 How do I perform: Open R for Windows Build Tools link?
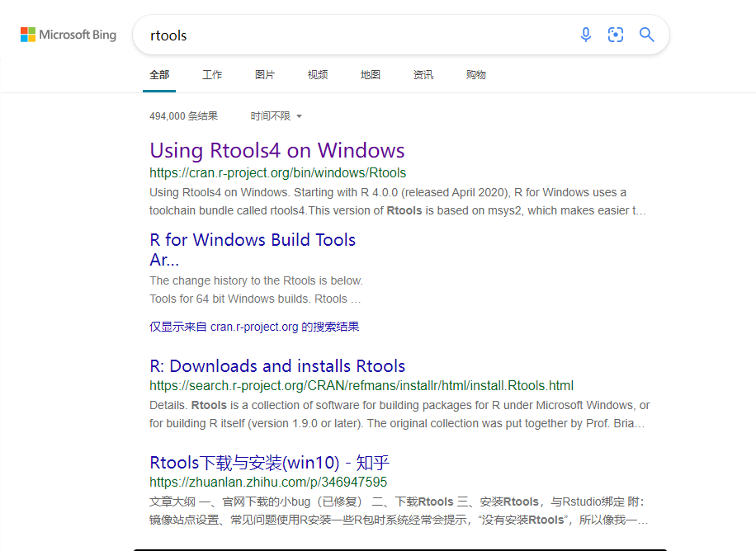click(253, 249)
